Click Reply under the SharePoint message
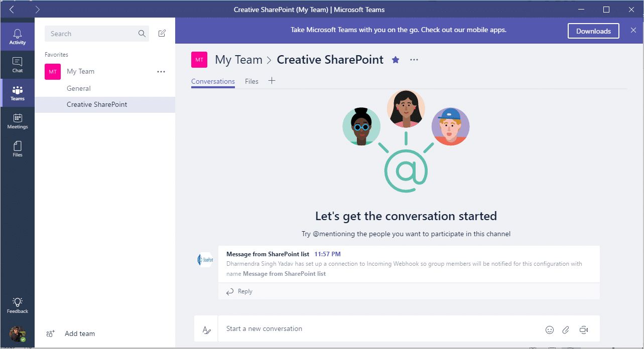Viewport: 644px width, 349px height. 239,291
